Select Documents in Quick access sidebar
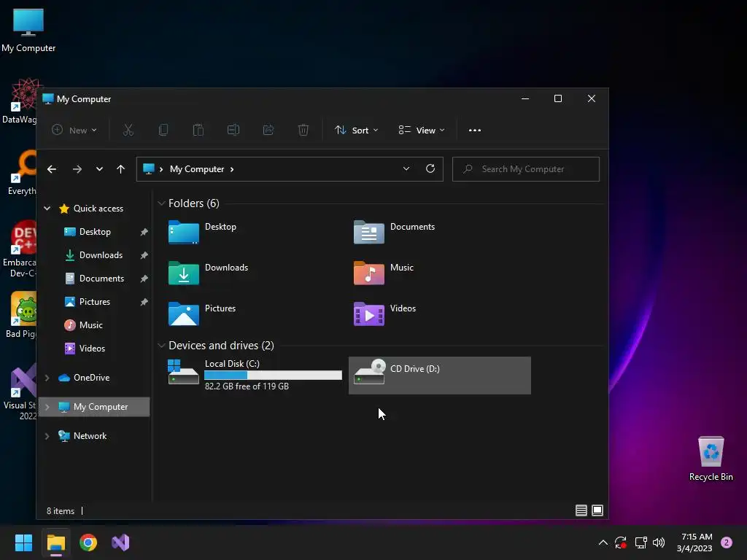 click(101, 279)
